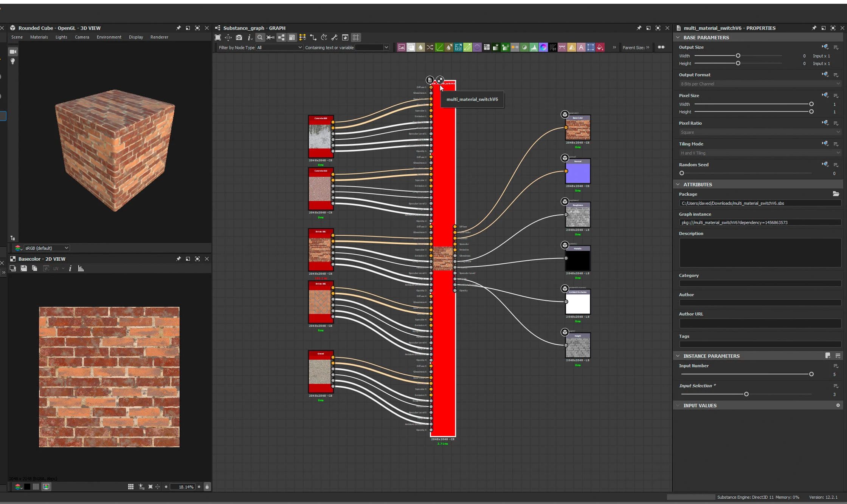Click the wrench tools icon in graph toolbar
Image resolution: width=847 pixels, height=504 pixels.
(334, 37)
